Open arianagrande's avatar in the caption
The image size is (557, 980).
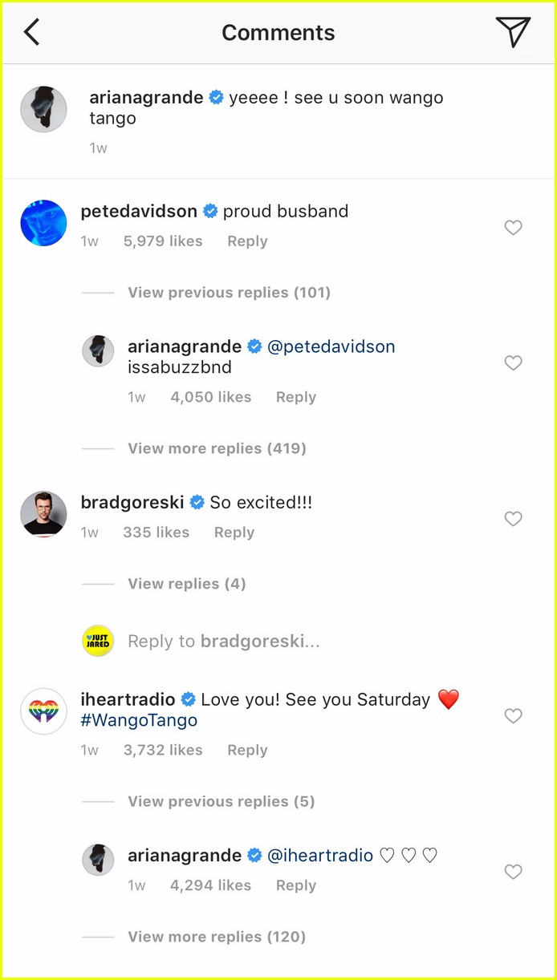pos(43,109)
